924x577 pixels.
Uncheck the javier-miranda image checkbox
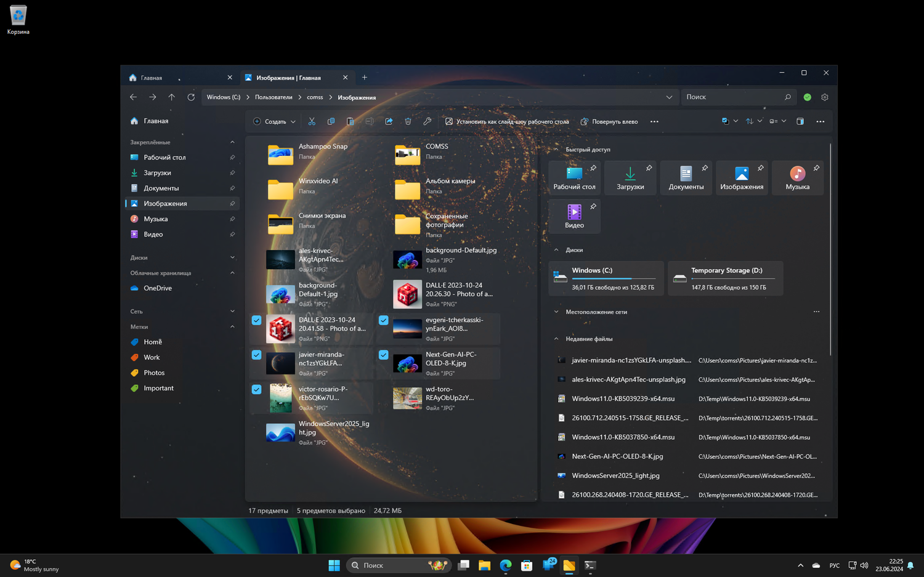coord(256,355)
